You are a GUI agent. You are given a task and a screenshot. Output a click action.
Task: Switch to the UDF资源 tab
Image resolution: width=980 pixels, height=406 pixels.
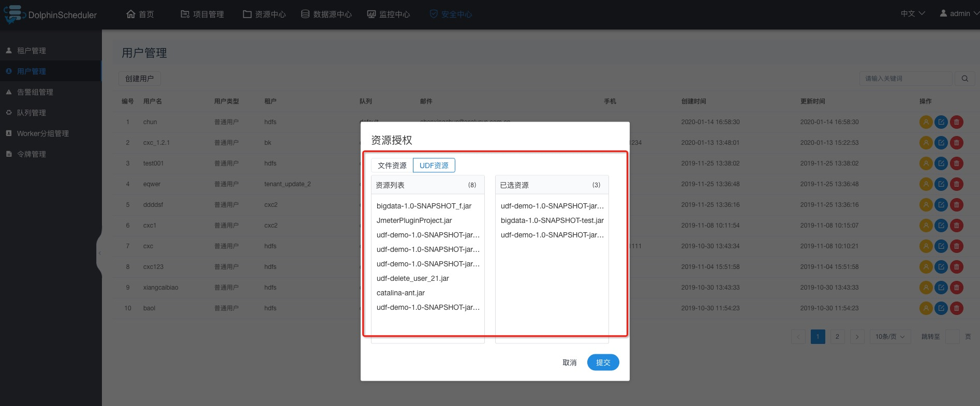434,166
